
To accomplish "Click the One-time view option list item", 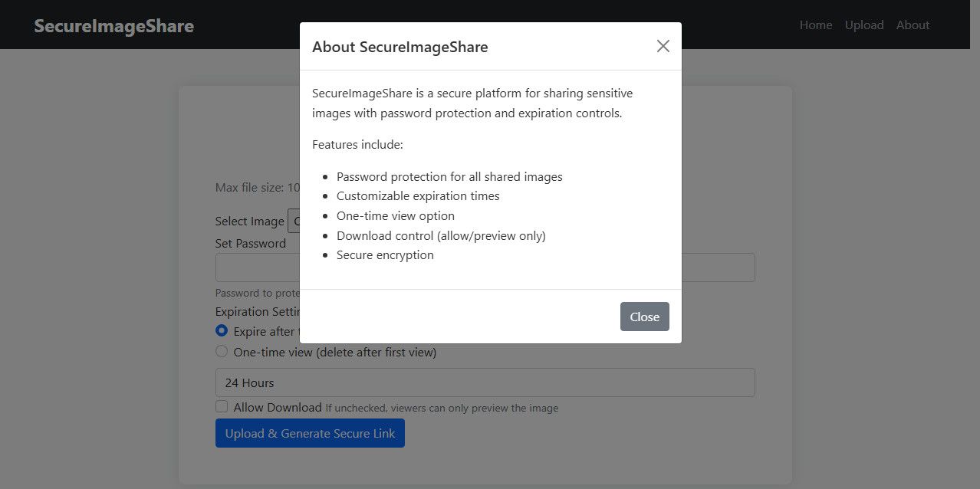I will click(395, 215).
